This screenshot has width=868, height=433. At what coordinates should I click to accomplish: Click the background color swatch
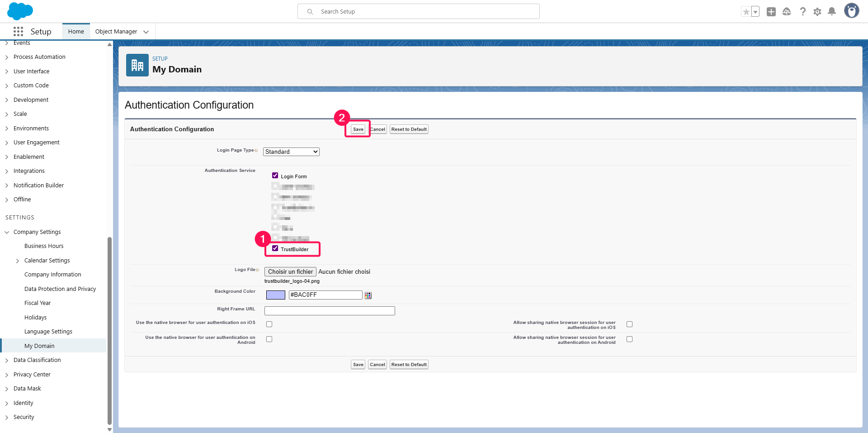(276, 295)
